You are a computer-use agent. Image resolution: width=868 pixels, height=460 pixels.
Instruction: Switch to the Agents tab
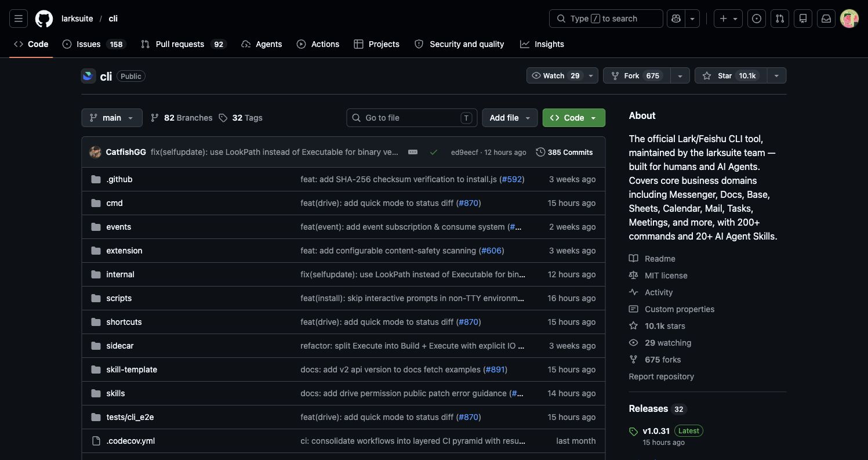pyautogui.click(x=262, y=44)
